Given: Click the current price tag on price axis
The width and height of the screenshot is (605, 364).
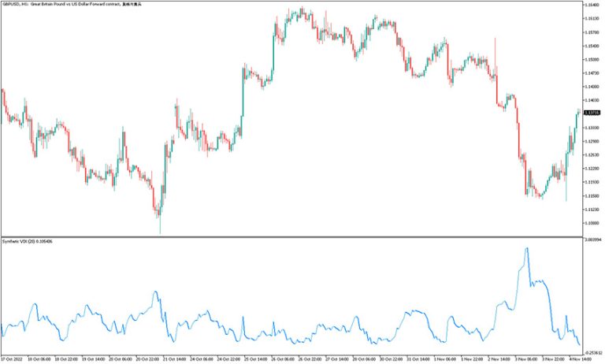Looking at the screenshot, I should click(x=592, y=113).
